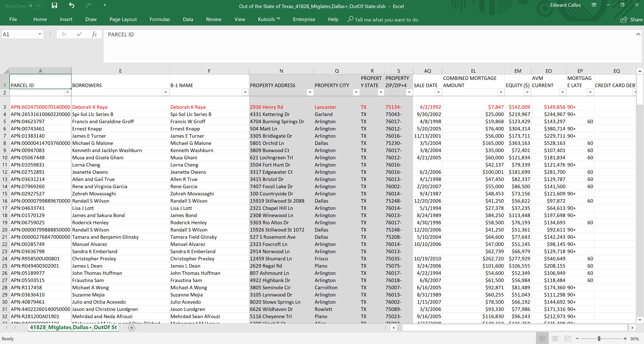The height and width of the screenshot is (344, 644).
Task: Select cell 4331 Kettering Dr
Action: click(281, 114)
